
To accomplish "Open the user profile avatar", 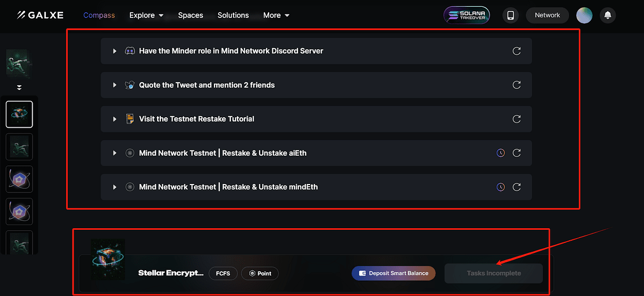I will [x=584, y=15].
